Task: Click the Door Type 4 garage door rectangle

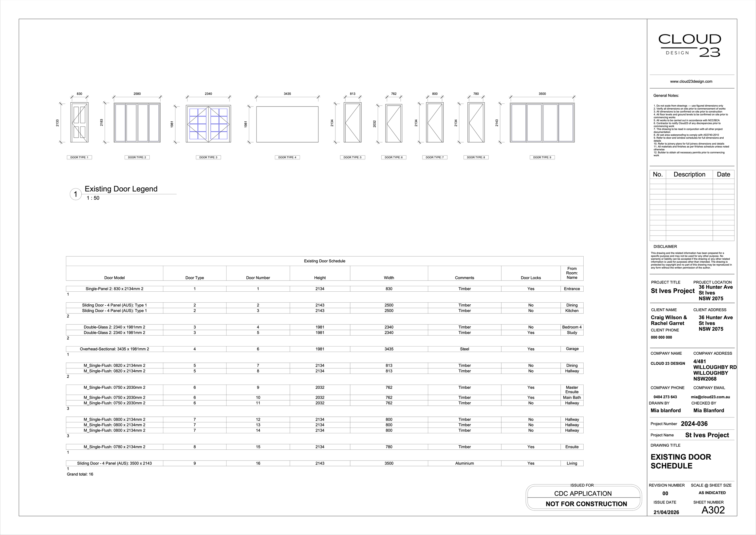Action: 287,124
